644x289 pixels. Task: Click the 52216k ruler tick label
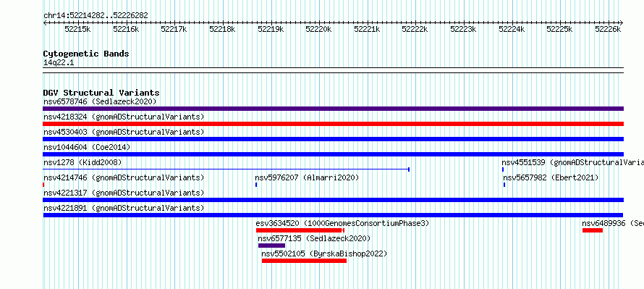(126, 29)
